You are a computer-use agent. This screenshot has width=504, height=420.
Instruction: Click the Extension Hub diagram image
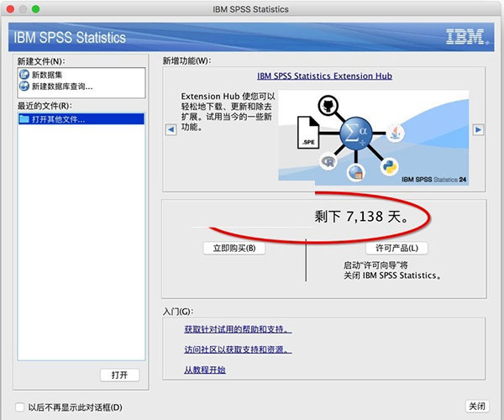(373, 138)
